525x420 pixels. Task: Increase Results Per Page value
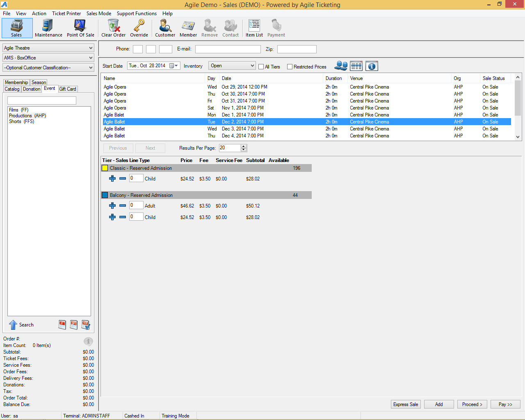244,146
